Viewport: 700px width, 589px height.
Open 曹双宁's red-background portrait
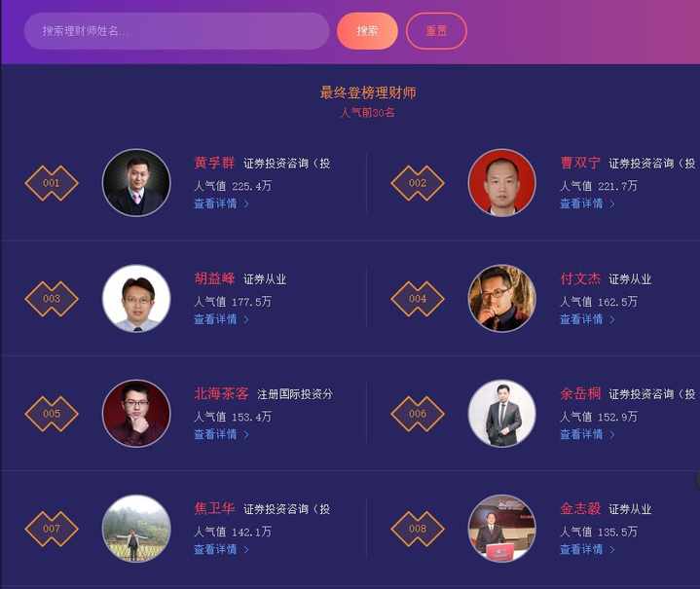(501, 183)
